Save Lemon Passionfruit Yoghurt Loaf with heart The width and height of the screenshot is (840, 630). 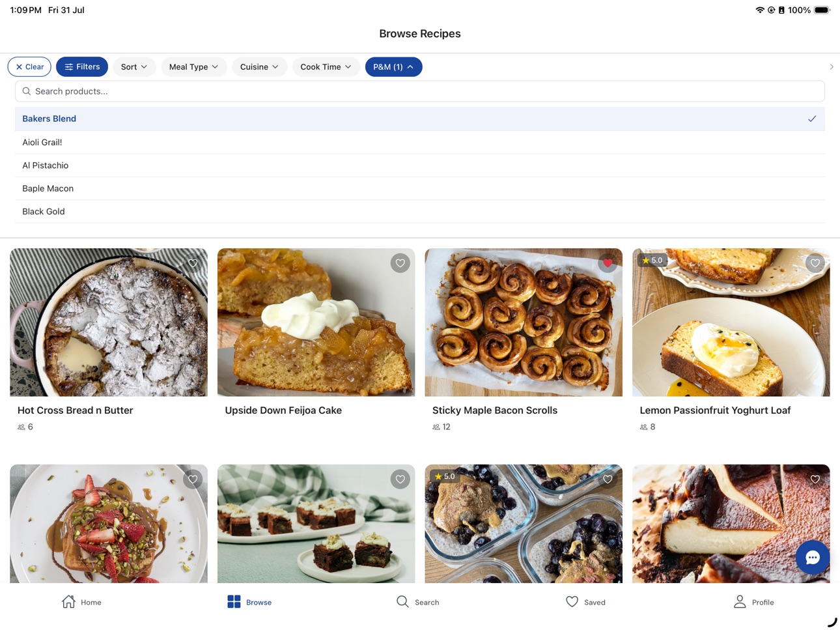pyautogui.click(x=815, y=263)
